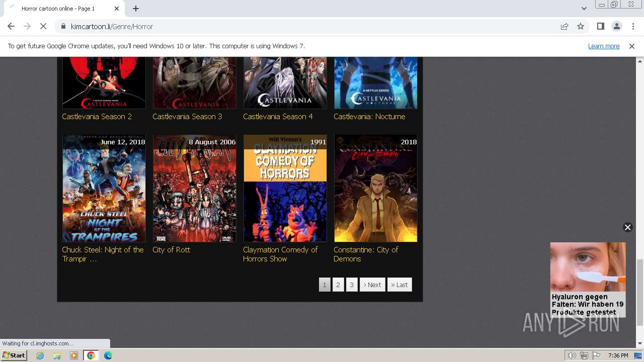This screenshot has height=362, width=644.
Task: Open a new browser tab
Action: point(136,9)
